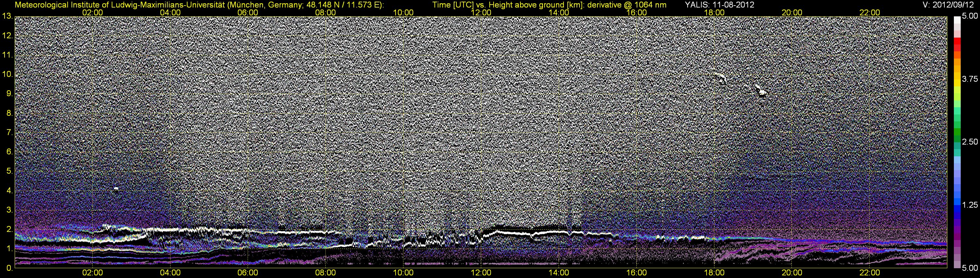Click the 16:00 label on the top time axis
The width and height of the screenshot is (980, 278).
[x=636, y=12]
